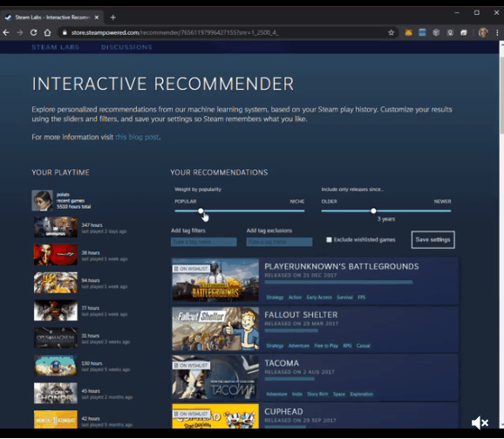The height and width of the screenshot is (439, 504).
Task: Open the 94 hours played game thumbnail
Action: click(x=56, y=283)
